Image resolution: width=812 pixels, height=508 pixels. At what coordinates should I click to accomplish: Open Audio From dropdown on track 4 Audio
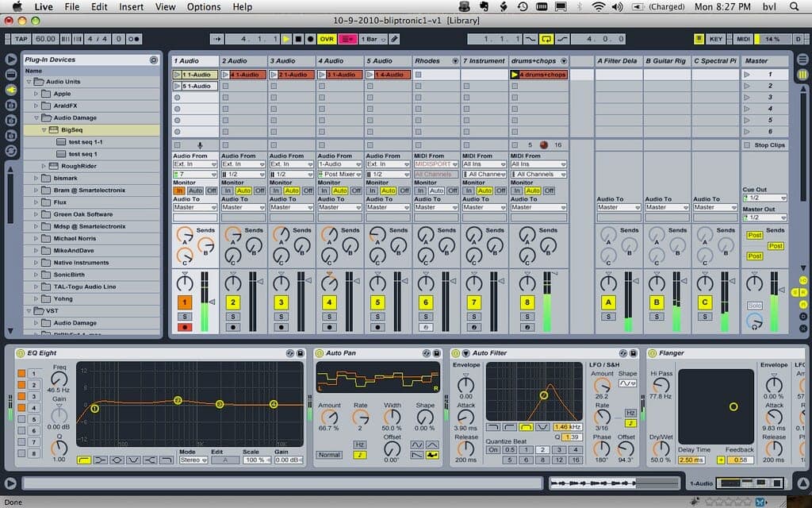click(339, 164)
